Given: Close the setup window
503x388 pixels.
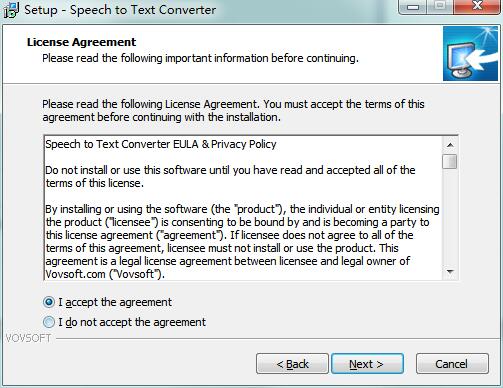Looking at the screenshot, I should point(477,7).
